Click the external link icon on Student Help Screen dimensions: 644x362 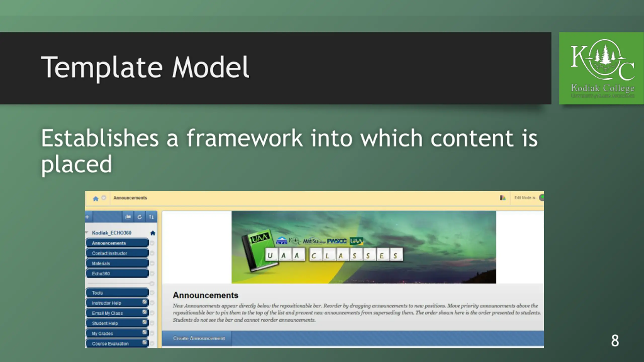point(144,322)
